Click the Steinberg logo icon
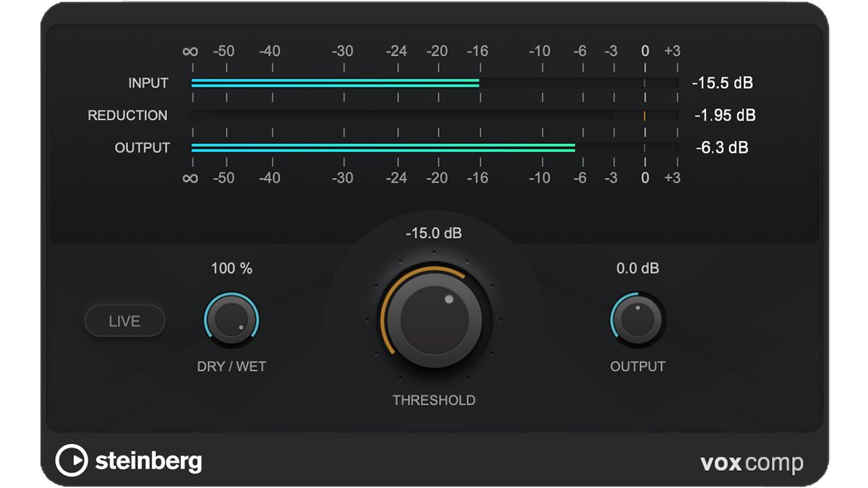Viewport: 868px width, 488px height. 72,461
